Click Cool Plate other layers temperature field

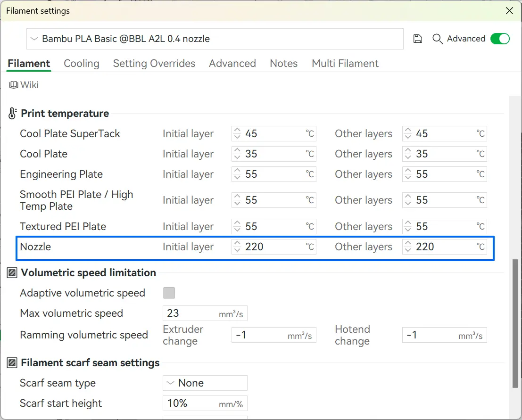445,154
